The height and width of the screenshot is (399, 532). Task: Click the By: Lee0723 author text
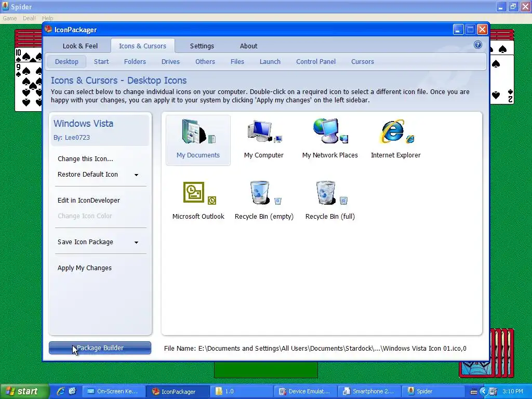pos(72,137)
